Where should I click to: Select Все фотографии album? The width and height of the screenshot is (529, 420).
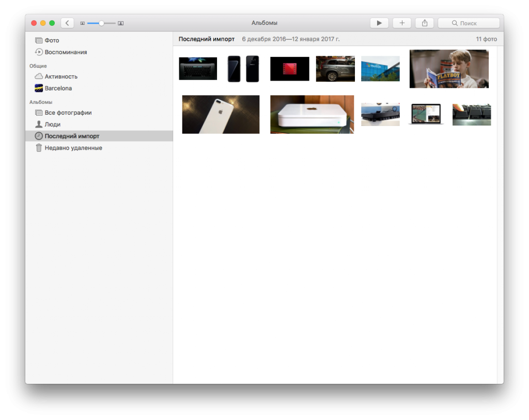[68, 113]
